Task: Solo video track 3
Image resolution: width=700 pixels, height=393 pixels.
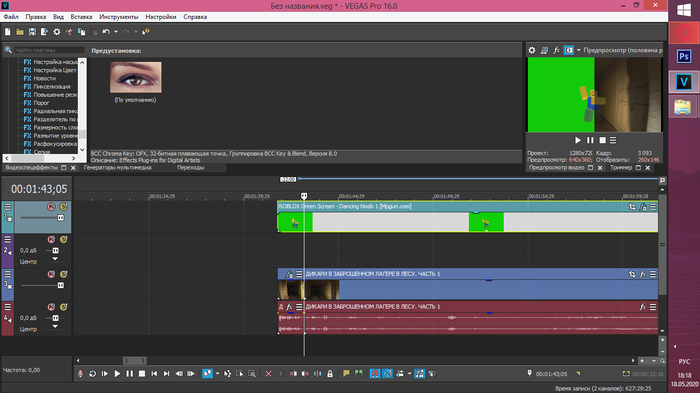Action: click(x=63, y=274)
